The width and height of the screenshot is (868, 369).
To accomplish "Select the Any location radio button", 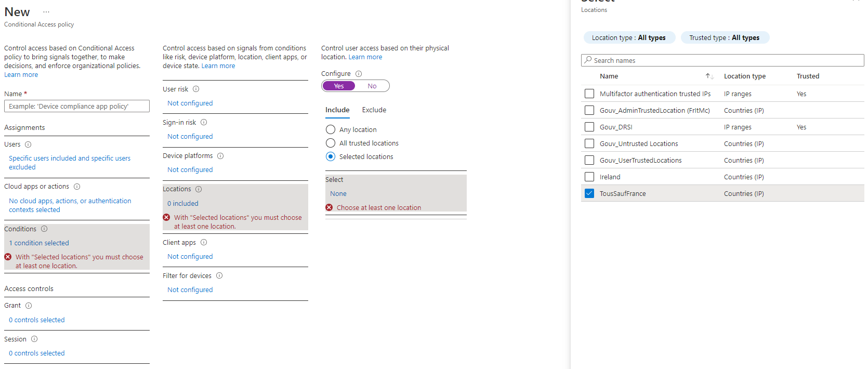I will 331,129.
